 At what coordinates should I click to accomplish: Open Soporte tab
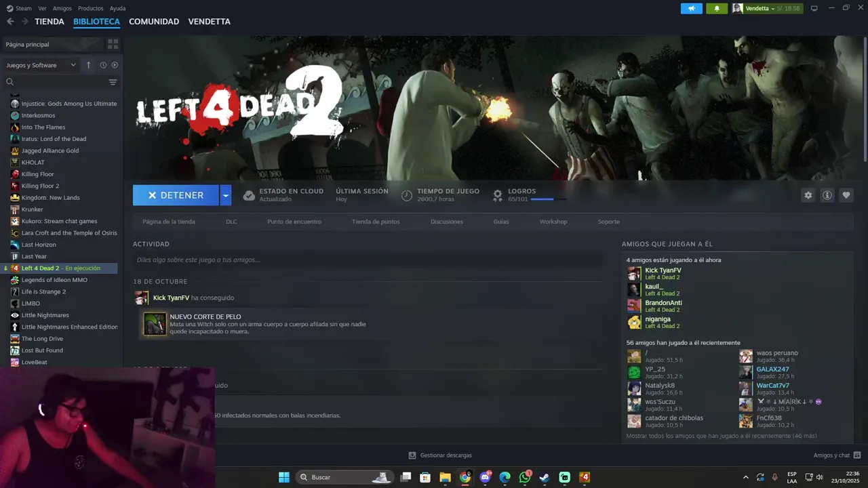pyautogui.click(x=608, y=222)
